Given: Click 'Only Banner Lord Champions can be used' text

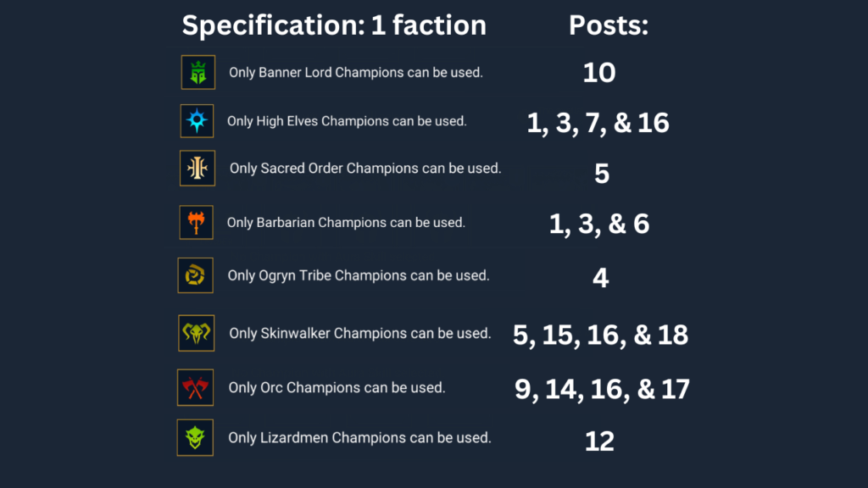Looking at the screenshot, I should point(356,73).
